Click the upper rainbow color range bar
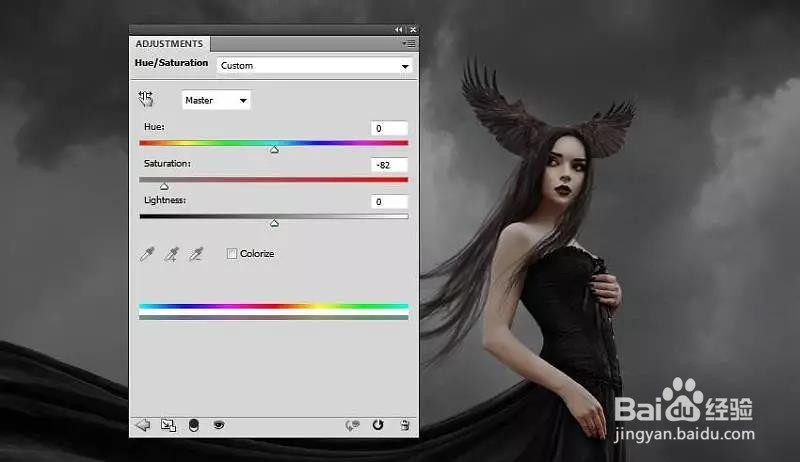The width and height of the screenshot is (800, 462). click(273, 306)
